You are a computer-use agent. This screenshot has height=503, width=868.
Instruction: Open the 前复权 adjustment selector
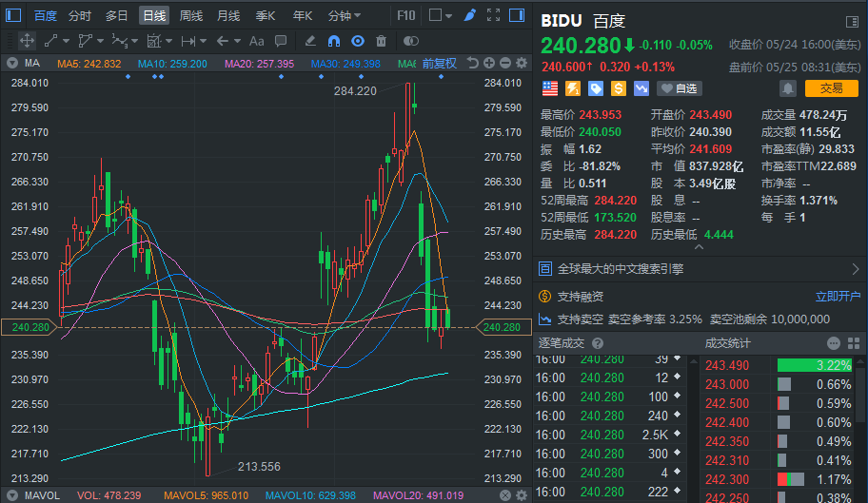(x=440, y=64)
